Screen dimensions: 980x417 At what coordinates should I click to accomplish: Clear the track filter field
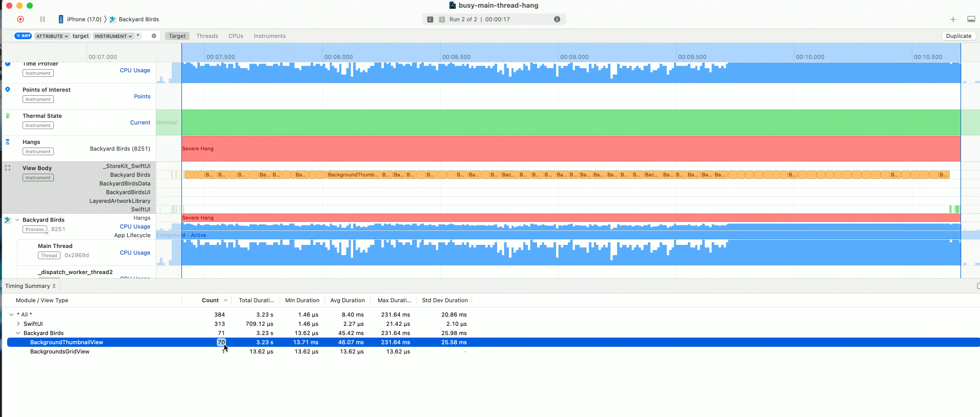click(x=154, y=36)
